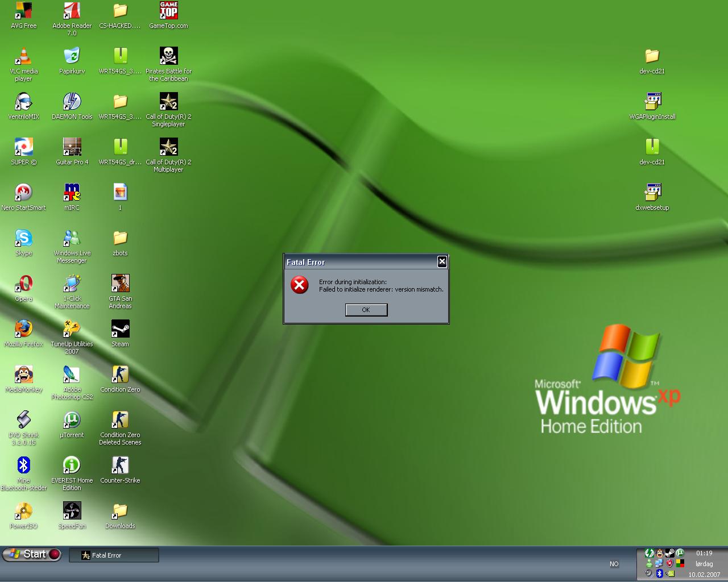The width and height of the screenshot is (728, 582).
Task: Select the Counter-Strike shortcut
Action: (x=120, y=471)
